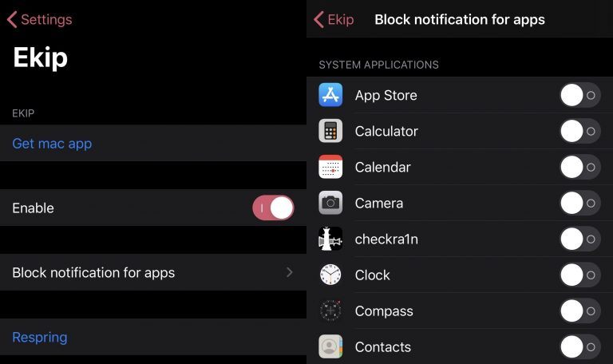Viewport: 613px width, 364px height.
Task: Open Block notification for apps chevron
Action: [289, 272]
